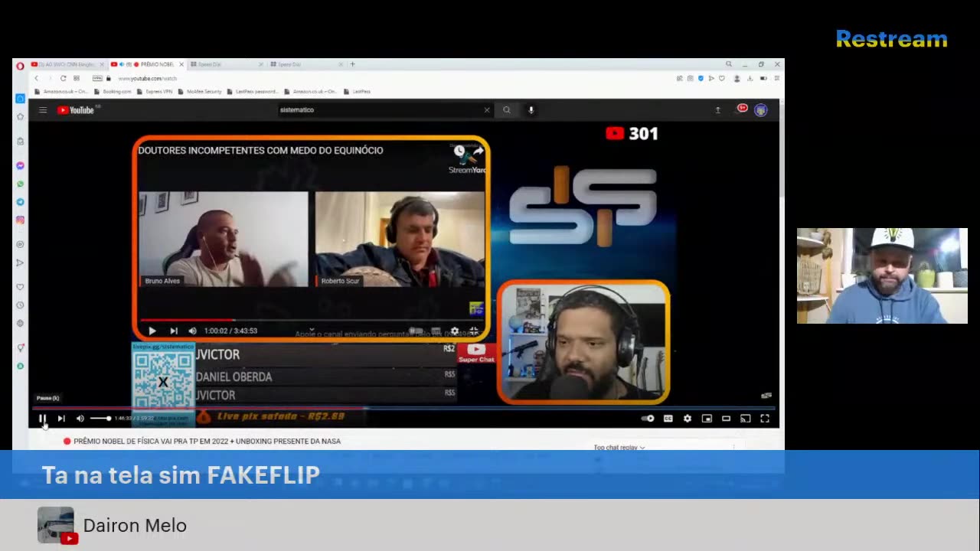The width and height of the screenshot is (980, 551).
Task: Run YouTube search with magnifier button
Action: [507, 110]
